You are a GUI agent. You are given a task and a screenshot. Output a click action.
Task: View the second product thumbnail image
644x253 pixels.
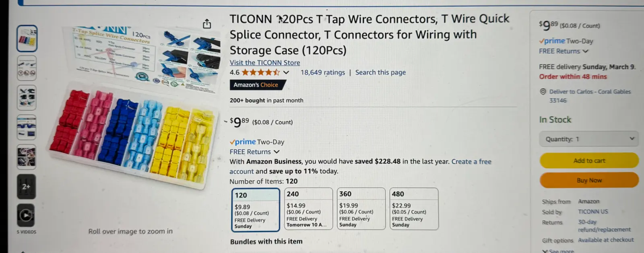(27, 68)
